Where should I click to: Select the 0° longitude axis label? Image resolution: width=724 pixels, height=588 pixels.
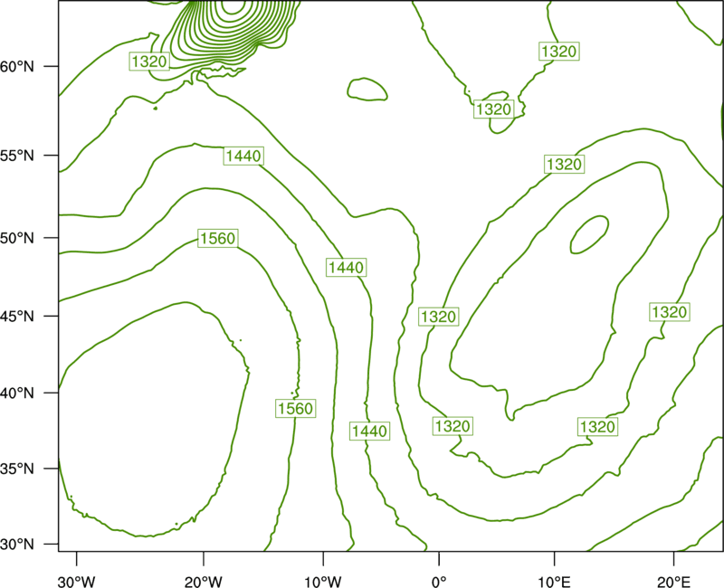(x=439, y=582)
